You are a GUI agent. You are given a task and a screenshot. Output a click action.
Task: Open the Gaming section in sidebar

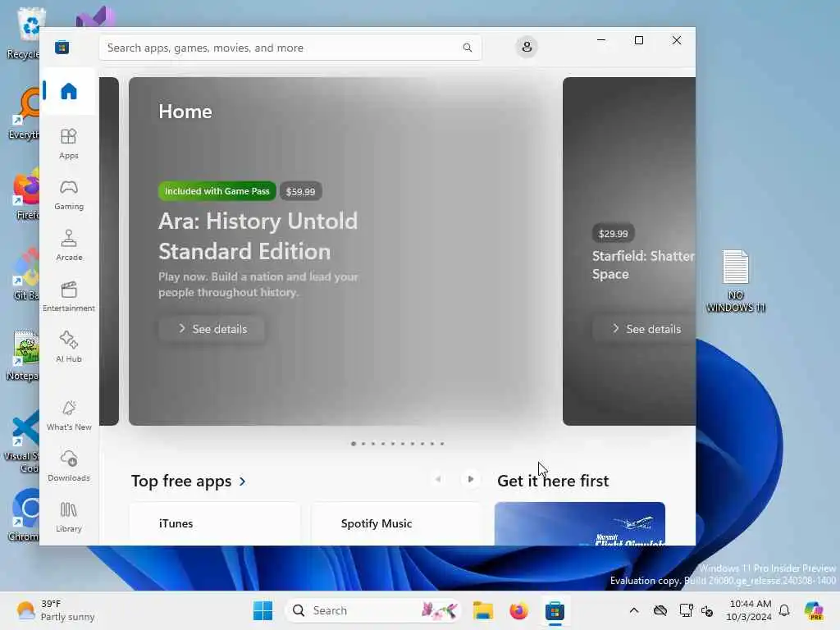(x=69, y=195)
